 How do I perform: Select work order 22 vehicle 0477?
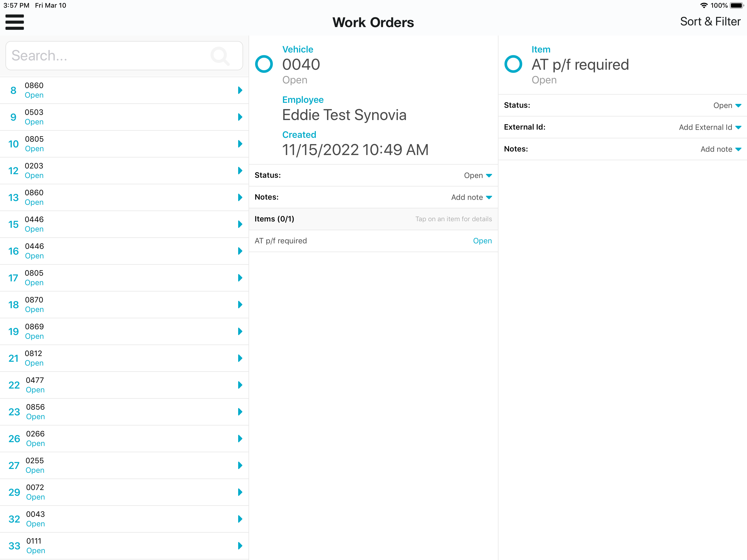[124, 385]
